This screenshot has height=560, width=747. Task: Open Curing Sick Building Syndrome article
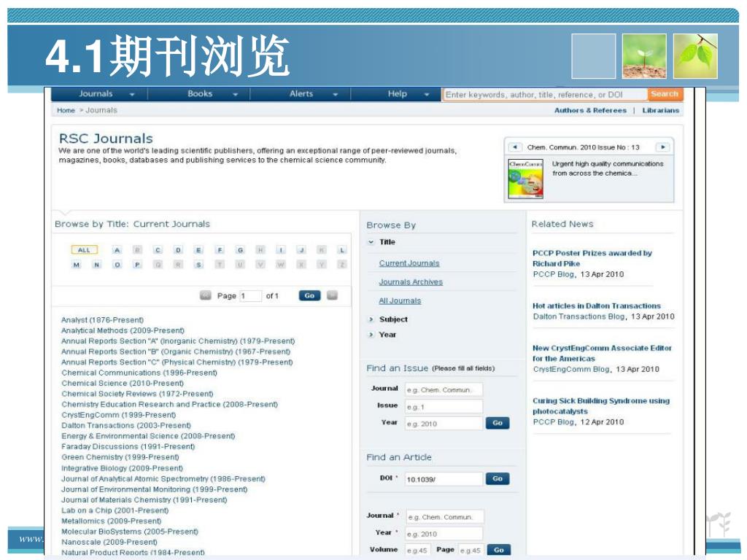[601, 405]
